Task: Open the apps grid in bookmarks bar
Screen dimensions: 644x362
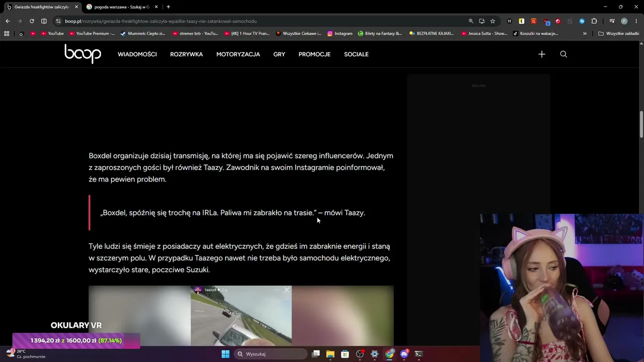Action: tap(7, 34)
